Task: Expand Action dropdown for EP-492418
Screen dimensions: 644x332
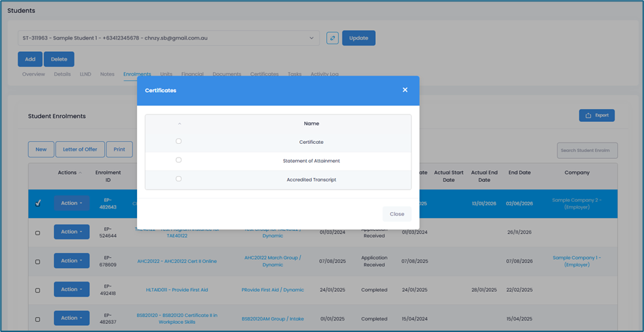Action: tap(72, 290)
